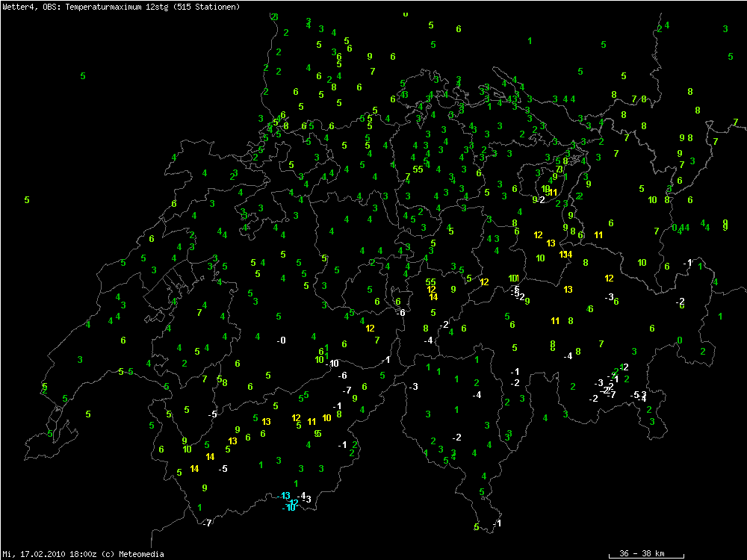Select the cyan 13 station value
The width and height of the screenshot is (747, 560).
click(x=285, y=496)
